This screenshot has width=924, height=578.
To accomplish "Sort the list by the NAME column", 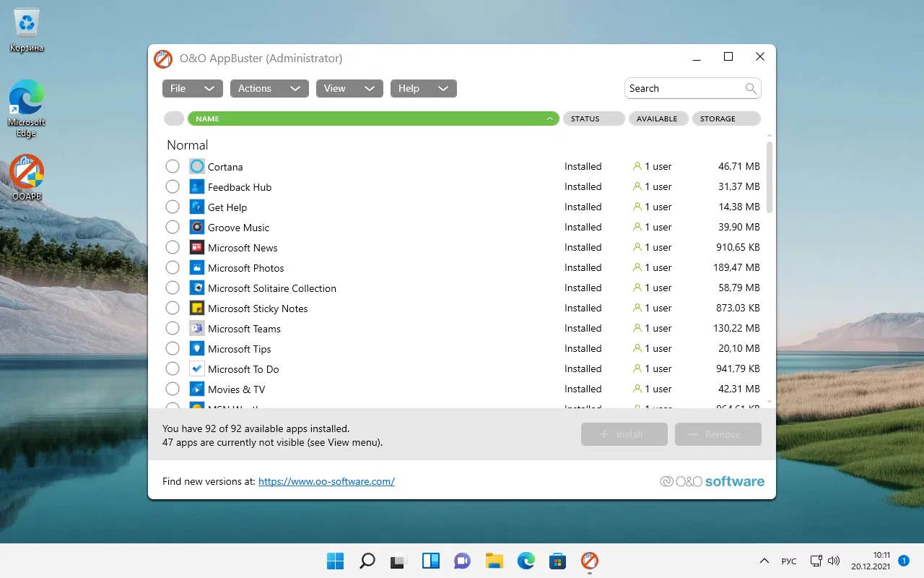I will pyautogui.click(x=373, y=118).
